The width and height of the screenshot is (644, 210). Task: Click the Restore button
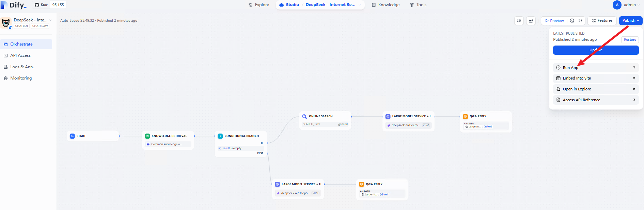click(630, 40)
